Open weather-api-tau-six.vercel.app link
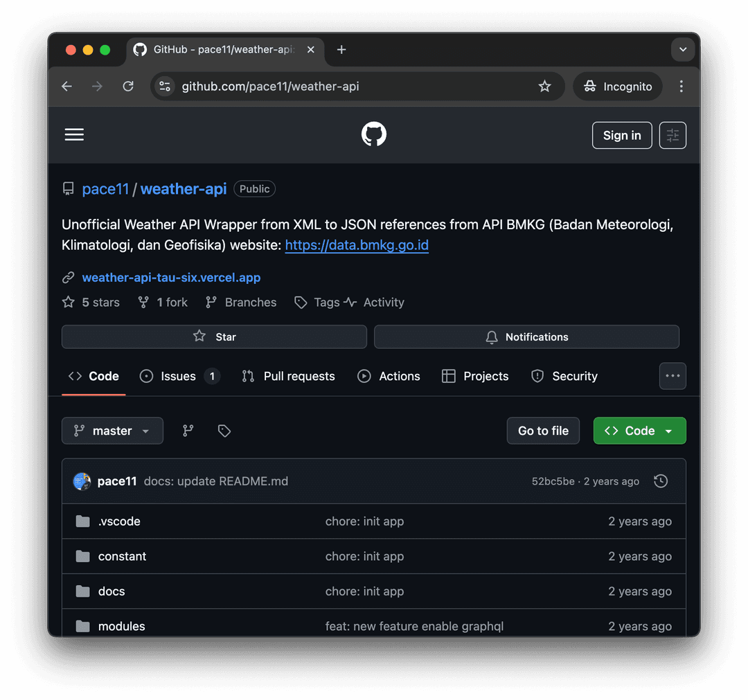This screenshot has width=748, height=700. tap(171, 278)
